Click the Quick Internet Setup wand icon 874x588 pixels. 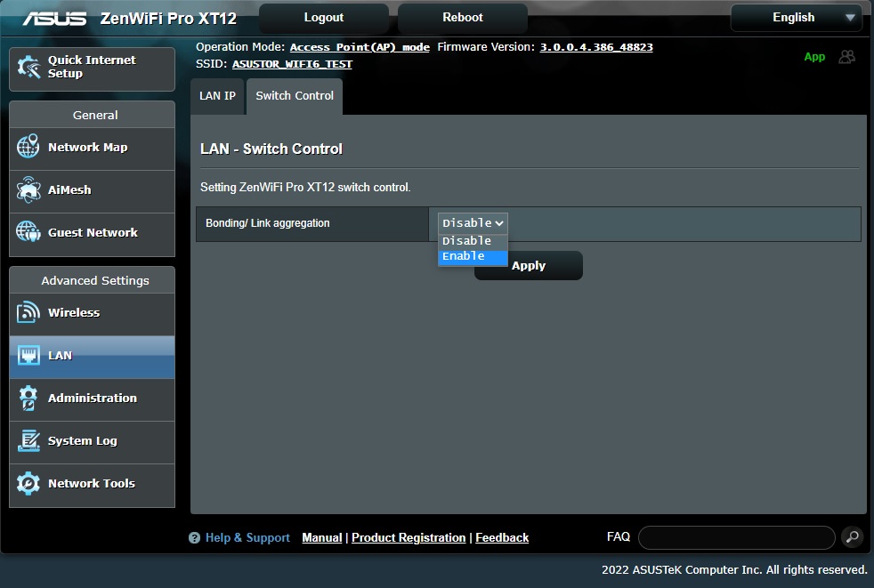tap(28, 67)
